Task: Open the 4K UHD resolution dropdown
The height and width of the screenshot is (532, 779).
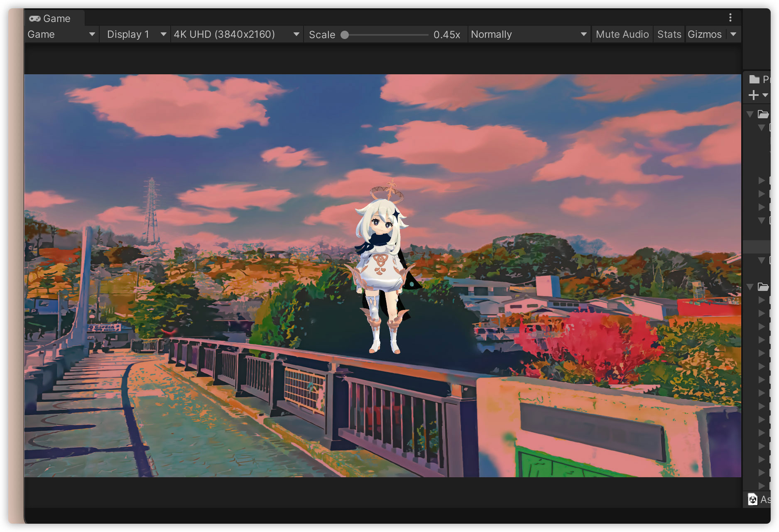Action: point(236,34)
